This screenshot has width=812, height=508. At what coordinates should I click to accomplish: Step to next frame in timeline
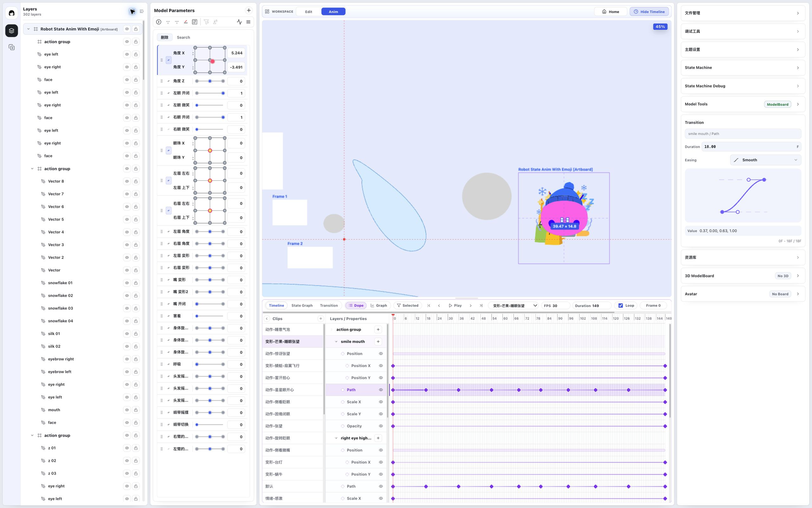click(x=471, y=306)
